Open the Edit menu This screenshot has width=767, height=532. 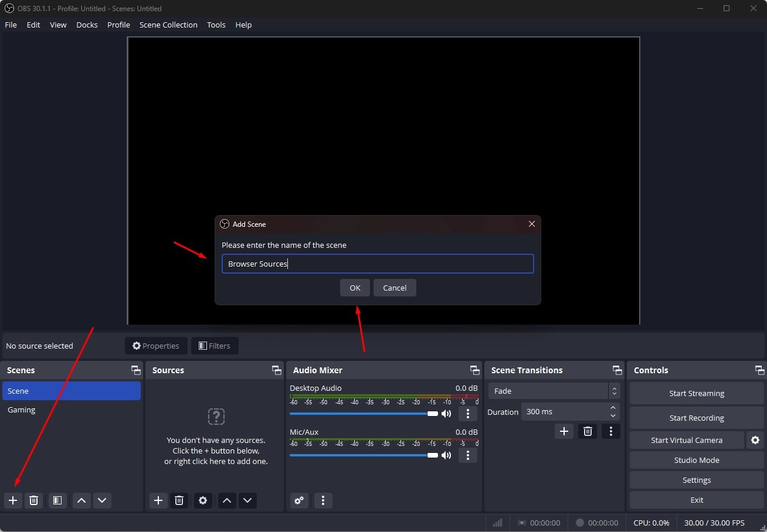click(x=33, y=25)
